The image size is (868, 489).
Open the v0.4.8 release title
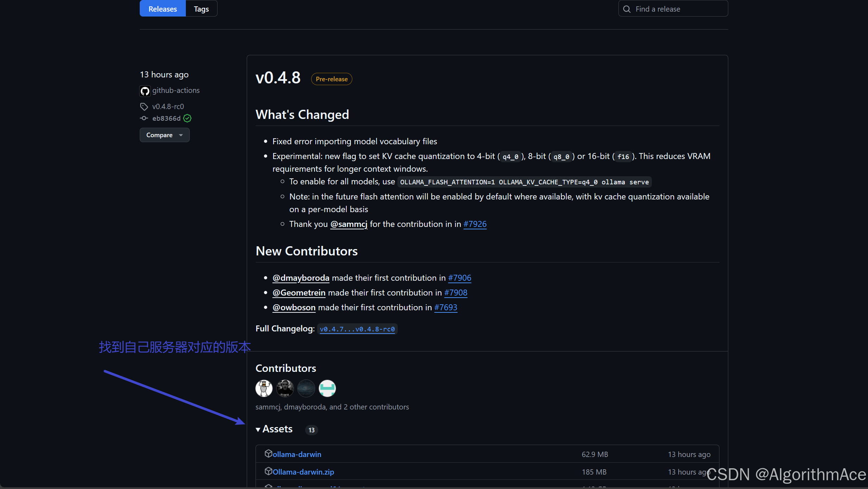tap(278, 78)
